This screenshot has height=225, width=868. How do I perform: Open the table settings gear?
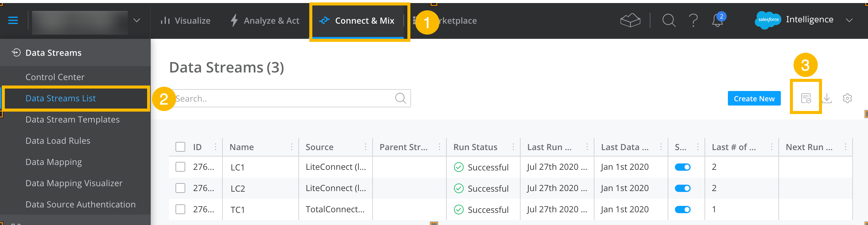coord(847,98)
